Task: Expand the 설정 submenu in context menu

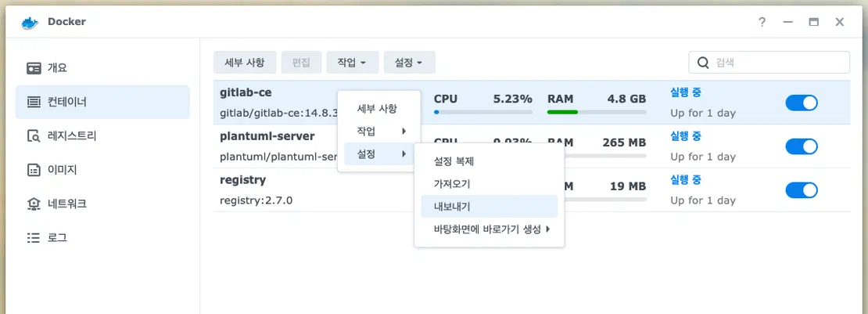Action: coord(380,154)
